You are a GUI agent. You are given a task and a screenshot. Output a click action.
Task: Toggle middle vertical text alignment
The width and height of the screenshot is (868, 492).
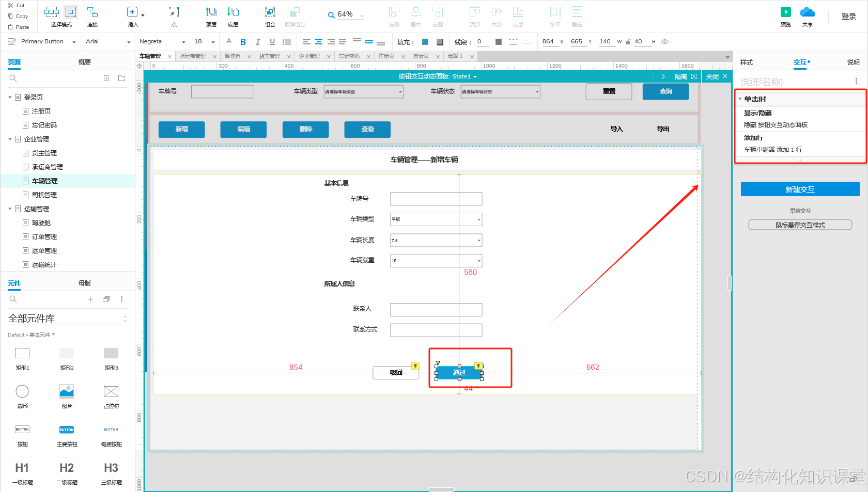369,42
